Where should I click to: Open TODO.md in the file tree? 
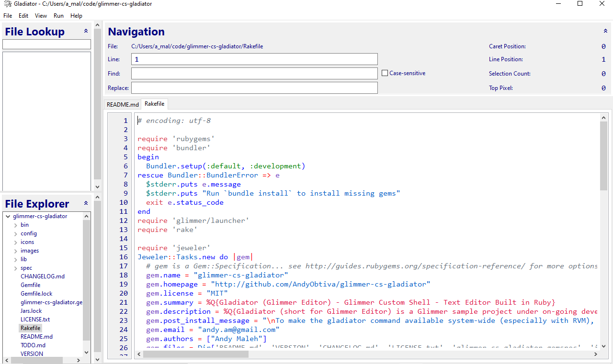[33, 345]
